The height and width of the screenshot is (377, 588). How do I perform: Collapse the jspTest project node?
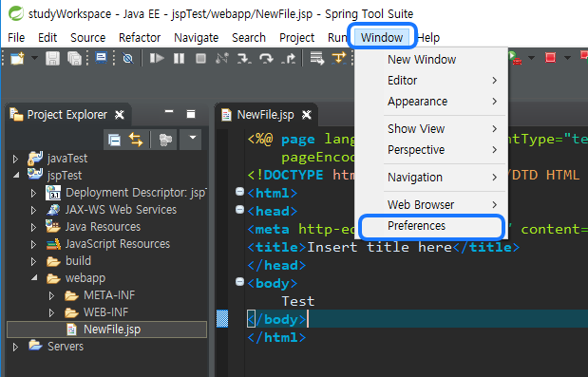coord(16,175)
